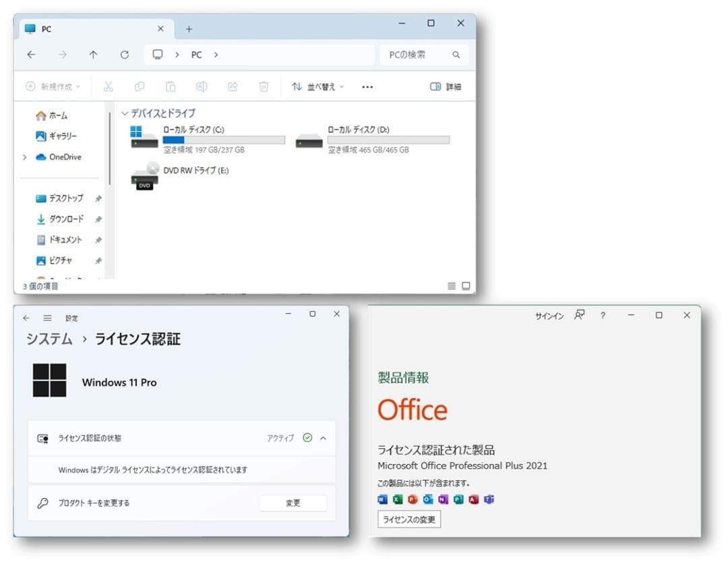Collapse the ライセンス認証の状態 section chevron
Screen dimensions: 728x564
(x=322, y=438)
